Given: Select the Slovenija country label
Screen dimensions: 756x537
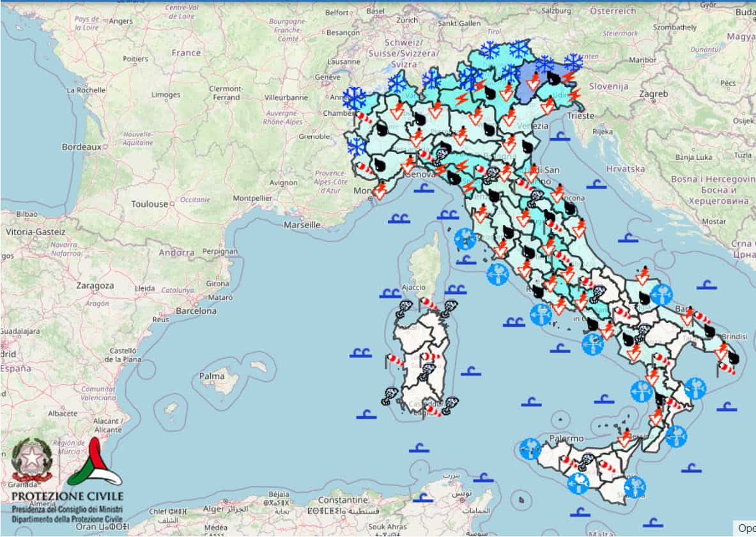Looking at the screenshot, I should click(608, 86).
